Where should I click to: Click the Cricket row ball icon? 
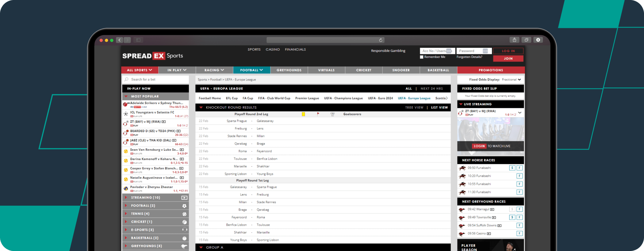(x=184, y=222)
